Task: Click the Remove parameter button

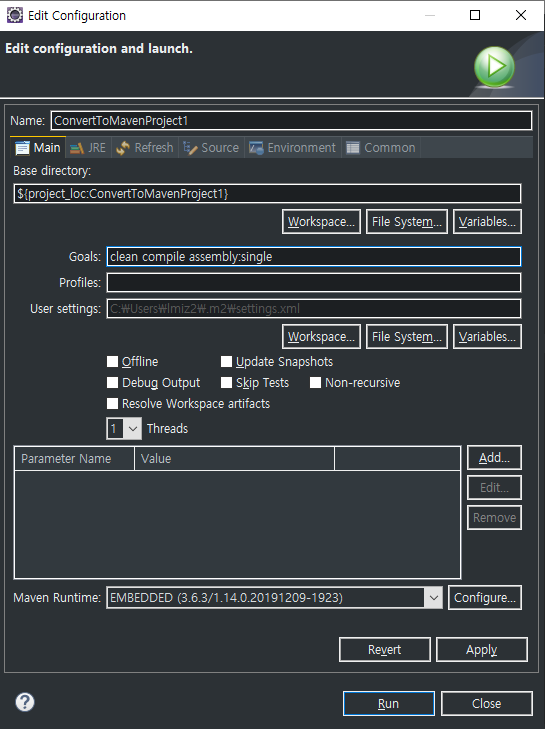Action: pos(494,517)
